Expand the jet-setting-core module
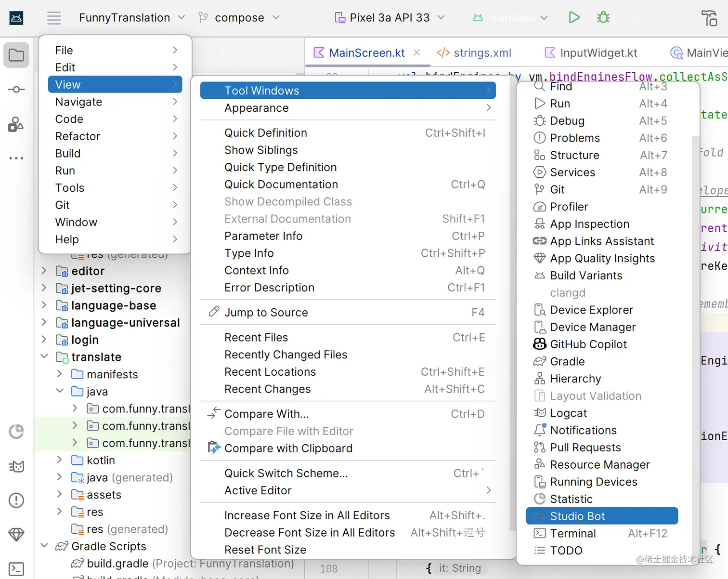The image size is (728, 579). coord(44,288)
